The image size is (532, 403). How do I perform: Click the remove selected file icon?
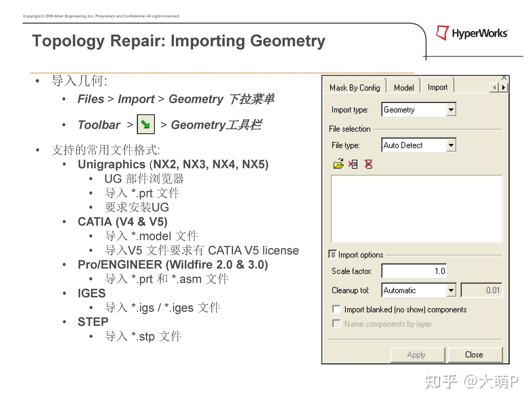coord(353,164)
